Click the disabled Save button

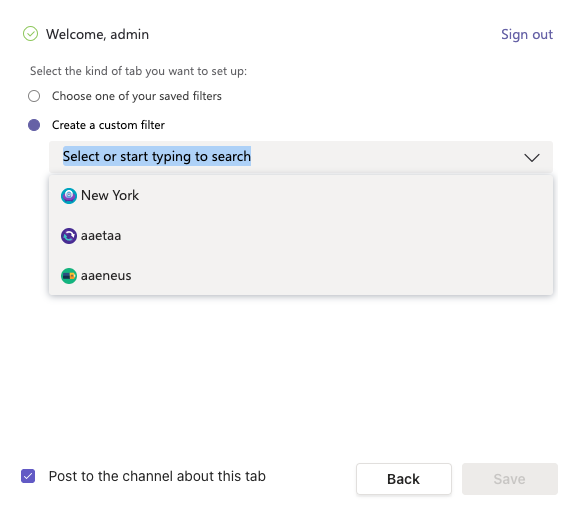(510, 479)
